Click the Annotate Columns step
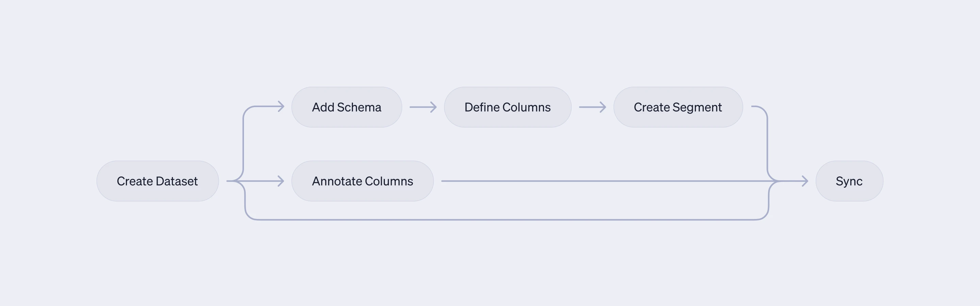Viewport: 980px width, 306px height. [362, 181]
